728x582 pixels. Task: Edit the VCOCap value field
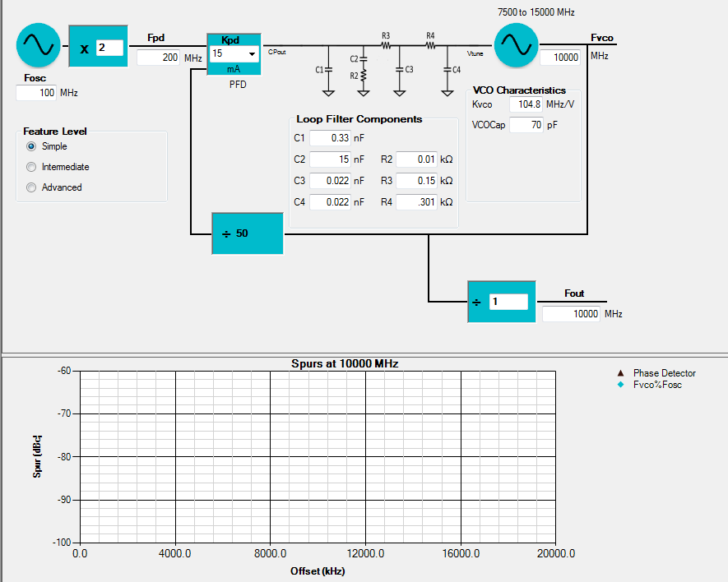point(526,125)
